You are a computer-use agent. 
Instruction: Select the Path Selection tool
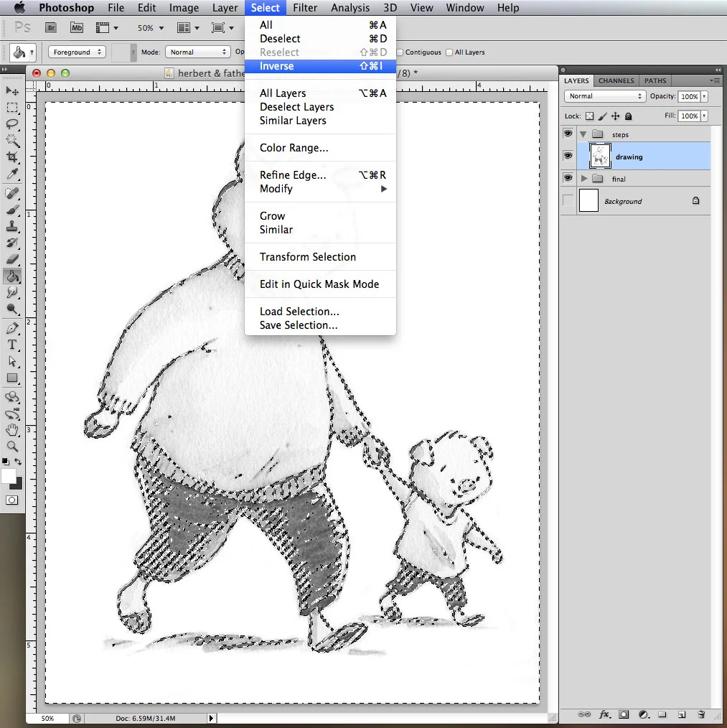click(12, 361)
